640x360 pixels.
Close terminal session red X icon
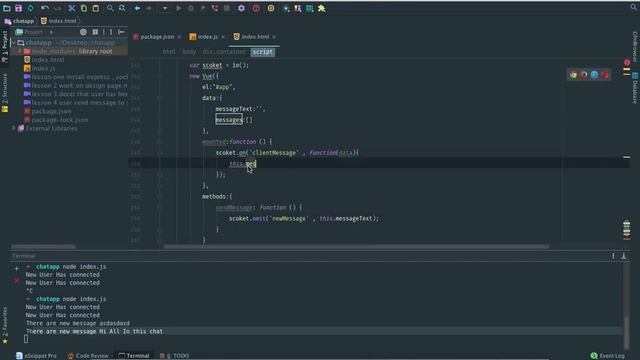16,280
